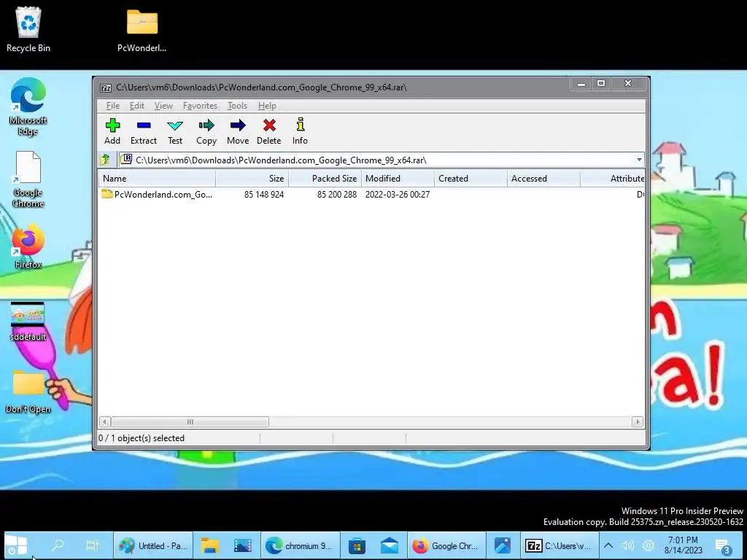Open the settings gear tray icon
The width and height of the screenshot is (747, 560).
pos(649,545)
